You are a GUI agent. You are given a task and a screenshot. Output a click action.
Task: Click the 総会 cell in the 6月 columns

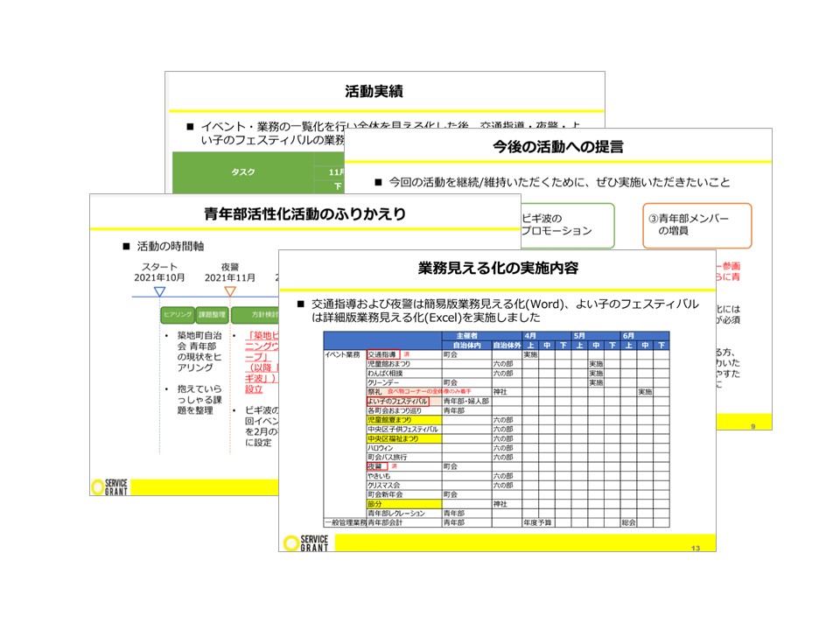[x=629, y=522]
